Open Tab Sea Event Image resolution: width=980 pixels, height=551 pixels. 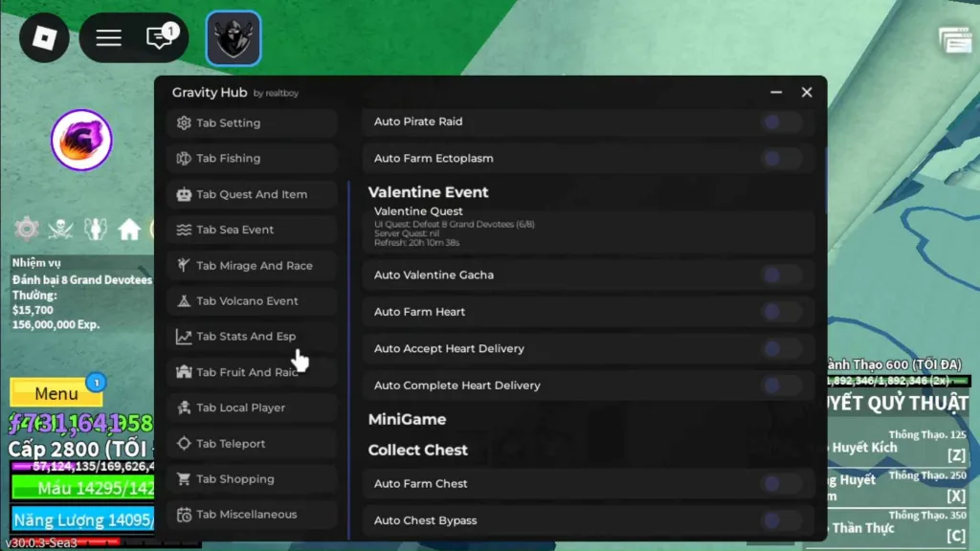[x=253, y=230]
